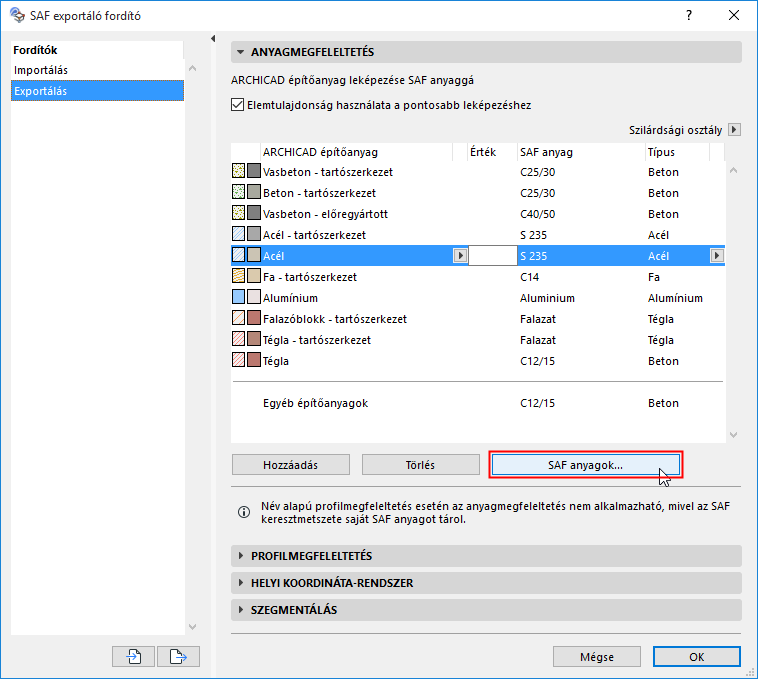Open the Szilárdsági osztály arrow menu

(734, 130)
